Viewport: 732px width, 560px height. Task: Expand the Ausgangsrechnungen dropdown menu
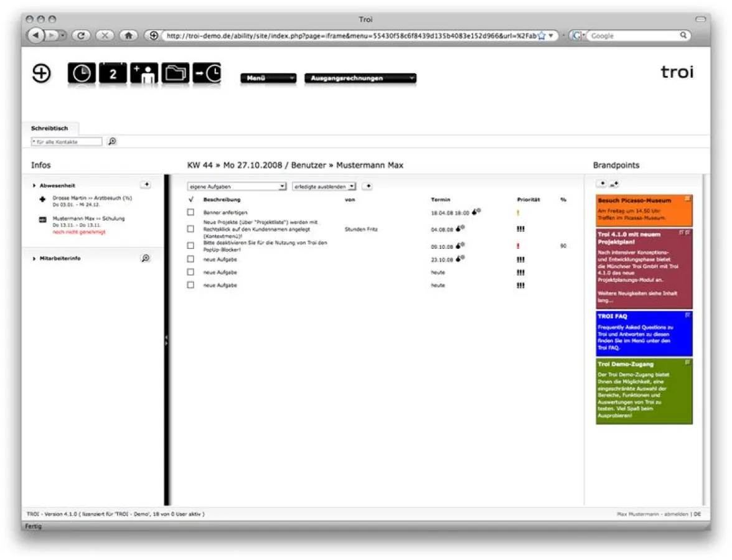(360, 78)
